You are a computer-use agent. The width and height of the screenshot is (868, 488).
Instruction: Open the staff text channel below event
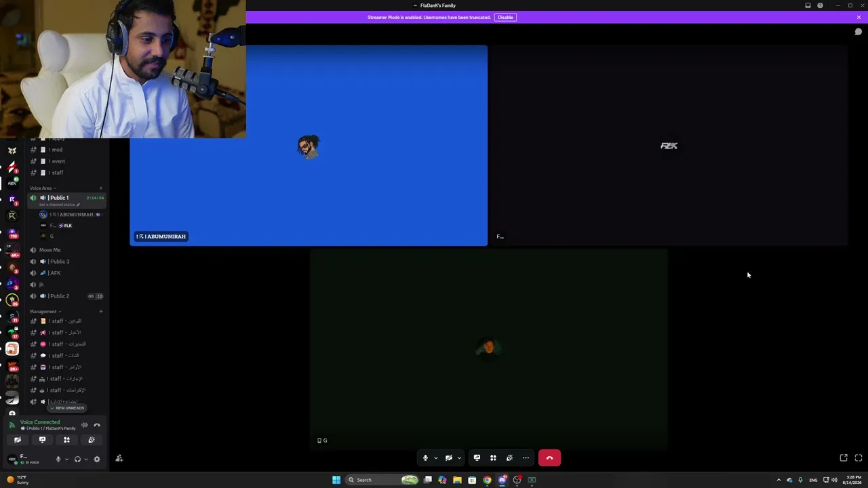66,173
